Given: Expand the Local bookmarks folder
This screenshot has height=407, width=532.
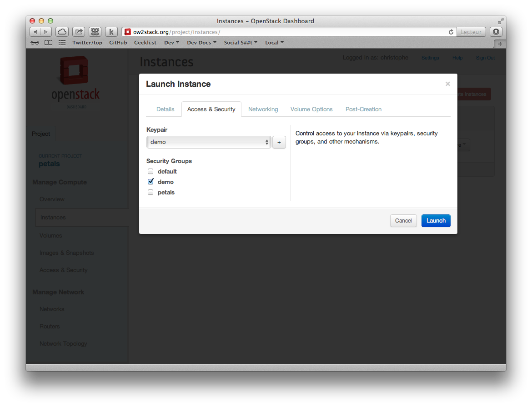Looking at the screenshot, I should (274, 43).
